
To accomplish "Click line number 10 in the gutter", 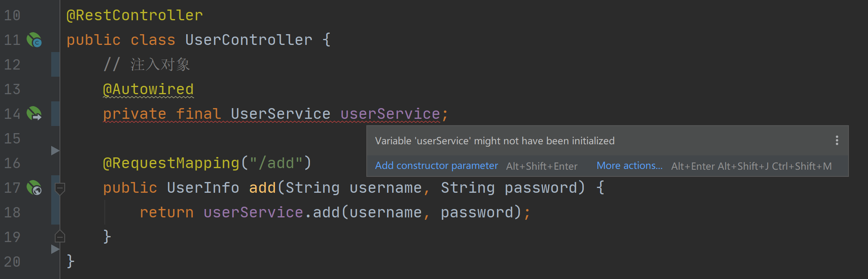I will click(12, 15).
